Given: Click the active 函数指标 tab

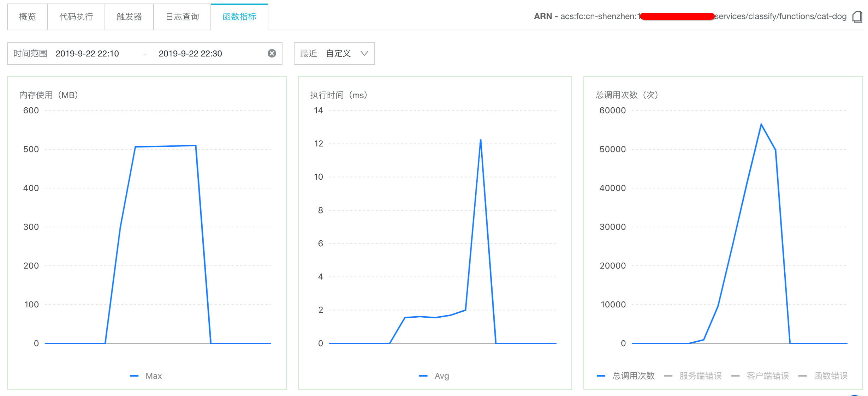Looking at the screenshot, I should coord(239,17).
